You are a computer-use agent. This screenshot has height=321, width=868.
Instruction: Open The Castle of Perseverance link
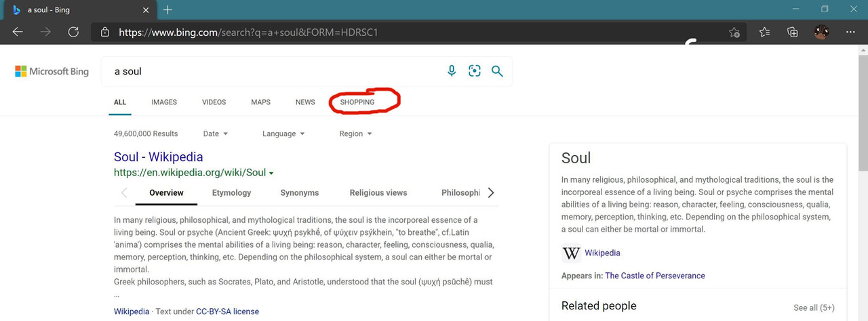coord(655,276)
